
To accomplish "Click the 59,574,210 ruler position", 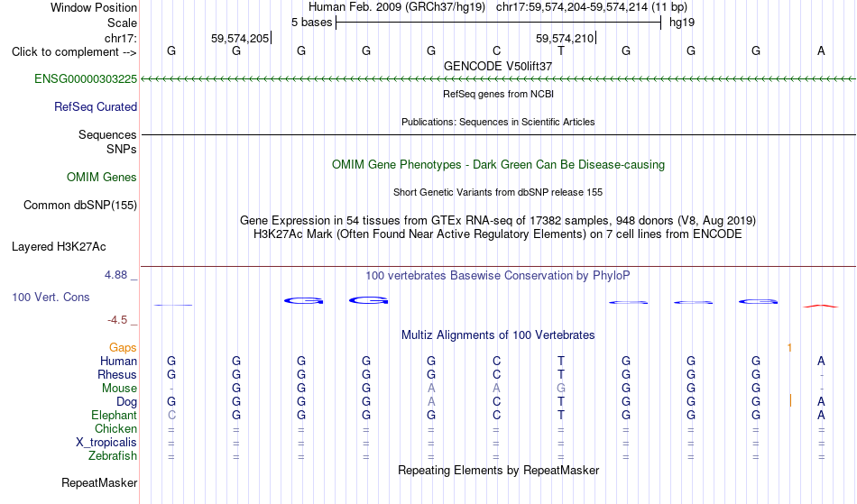I will 565,38.
